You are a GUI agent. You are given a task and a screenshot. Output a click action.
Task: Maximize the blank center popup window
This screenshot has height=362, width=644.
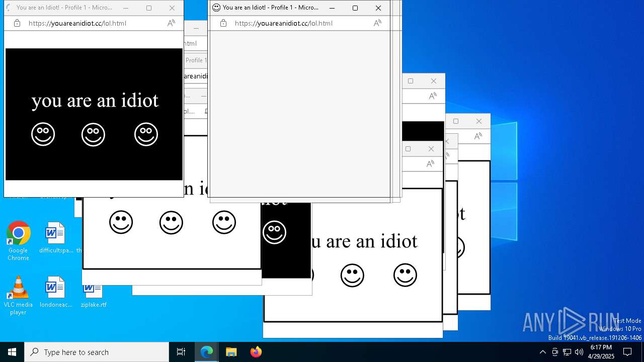click(355, 8)
